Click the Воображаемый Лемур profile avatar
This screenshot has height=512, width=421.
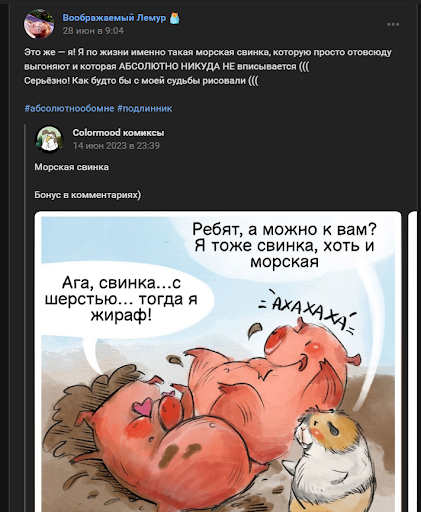point(39,24)
